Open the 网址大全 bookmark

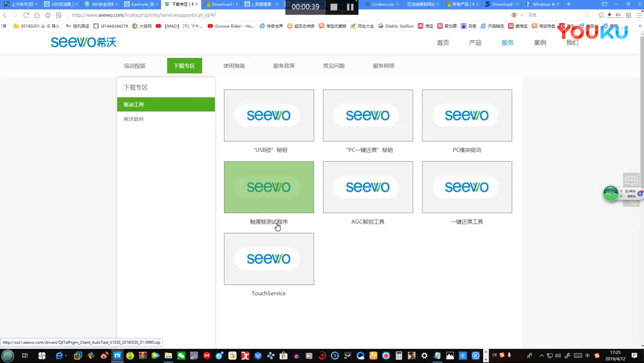(362, 26)
